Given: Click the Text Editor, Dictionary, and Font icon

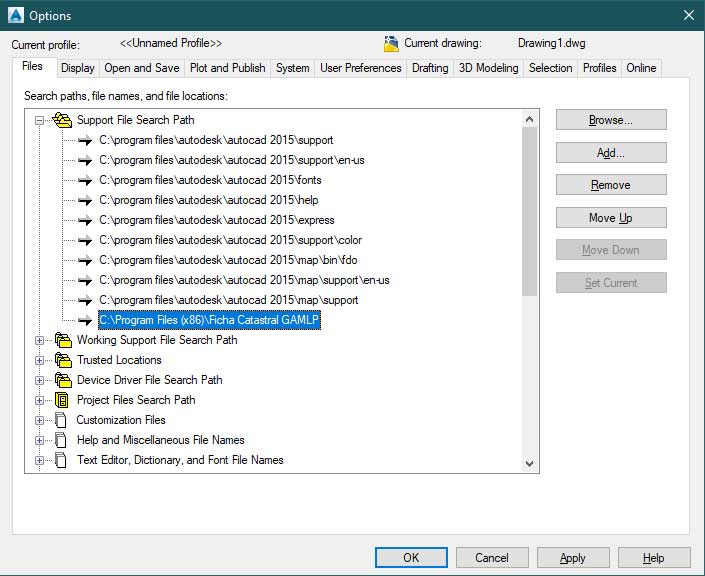Looking at the screenshot, I should click(x=61, y=460).
